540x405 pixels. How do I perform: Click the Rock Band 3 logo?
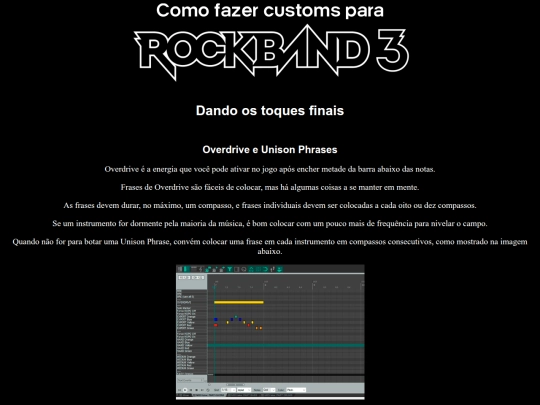[271, 52]
